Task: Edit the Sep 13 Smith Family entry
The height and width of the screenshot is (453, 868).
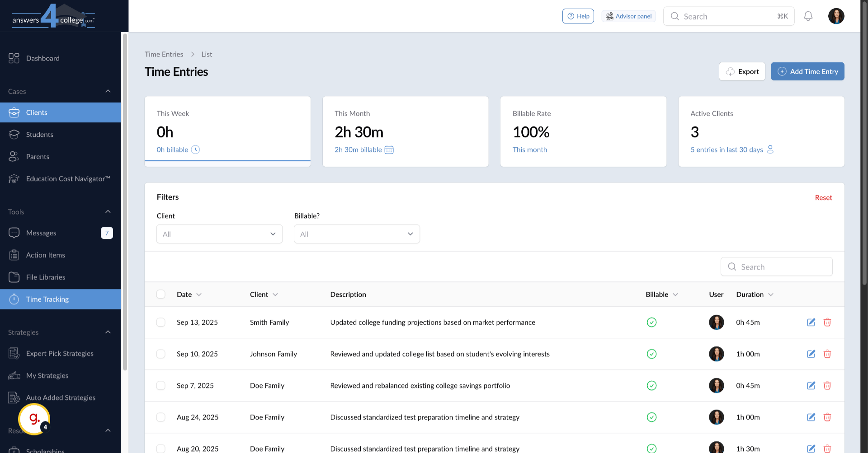Action: tap(811, 322)
